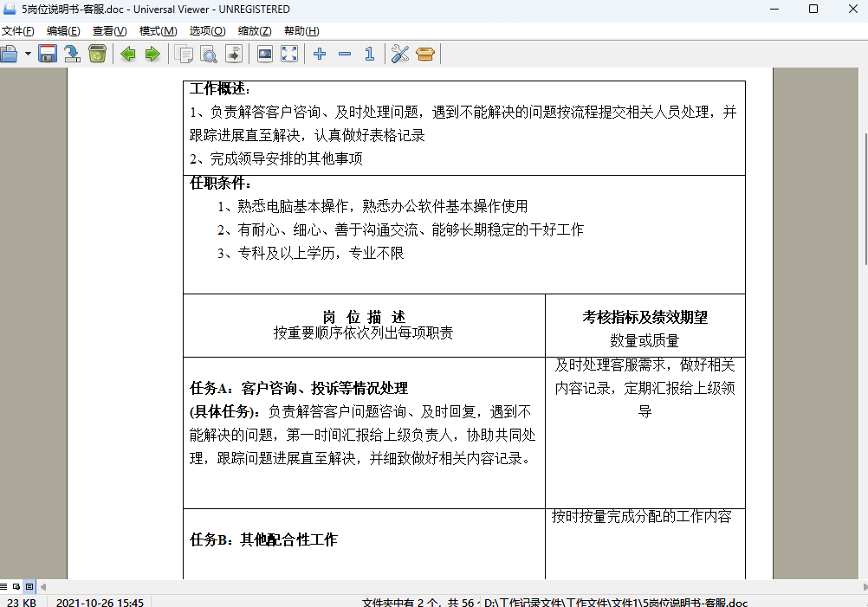The height and width of the screenshot is (607, 868).
Task: Open the 缩放(Z) menu
Action: tap(255, 31)
